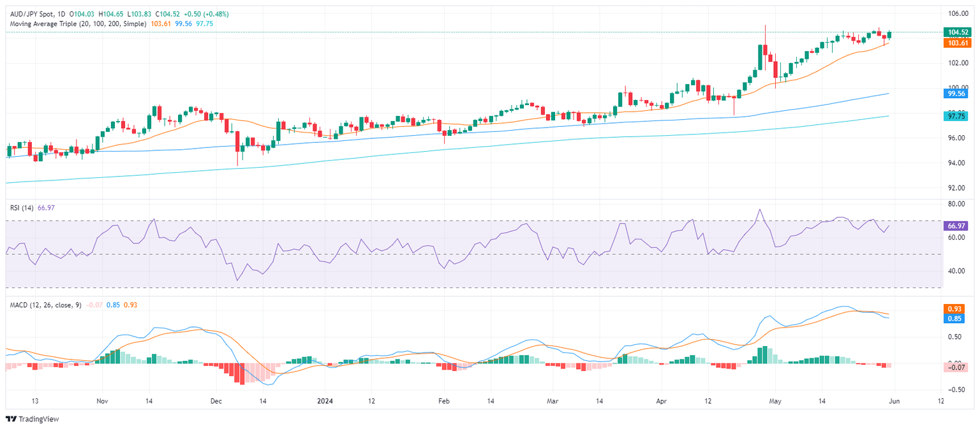Screen dimensions: 980x429
Task: Click the TradingView logo icon
Action: click(x=11, y=419)
